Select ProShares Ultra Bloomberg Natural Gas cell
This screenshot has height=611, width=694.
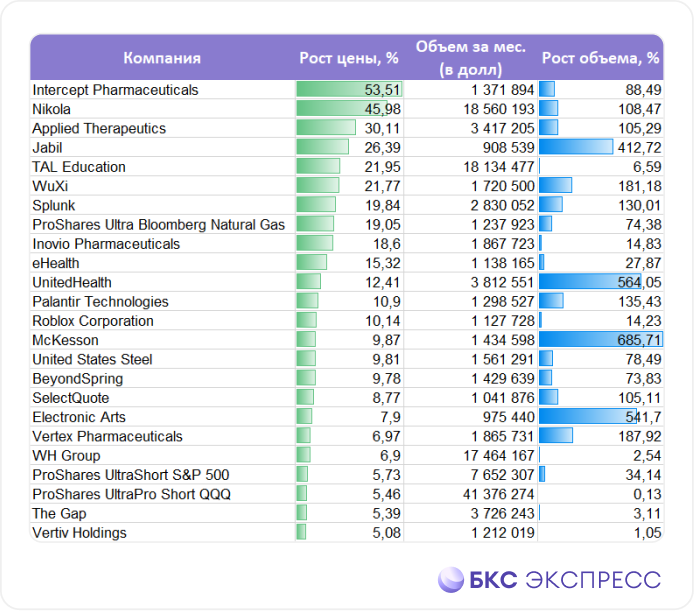162,224
